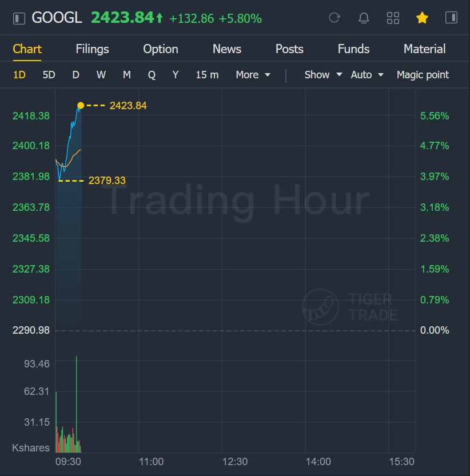This screenshot has height=476, width=470.
Task: Click the 2379.33 low price label
Action: coord(107,181)
